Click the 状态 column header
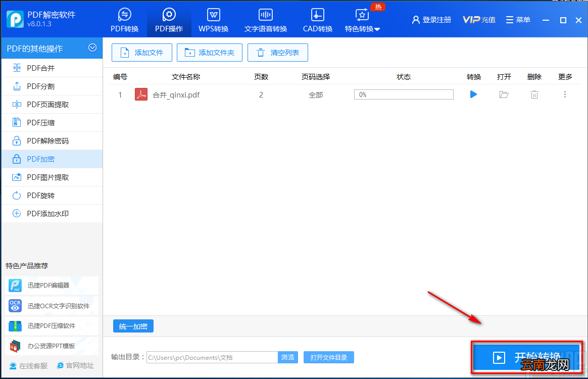 point(404,77)
